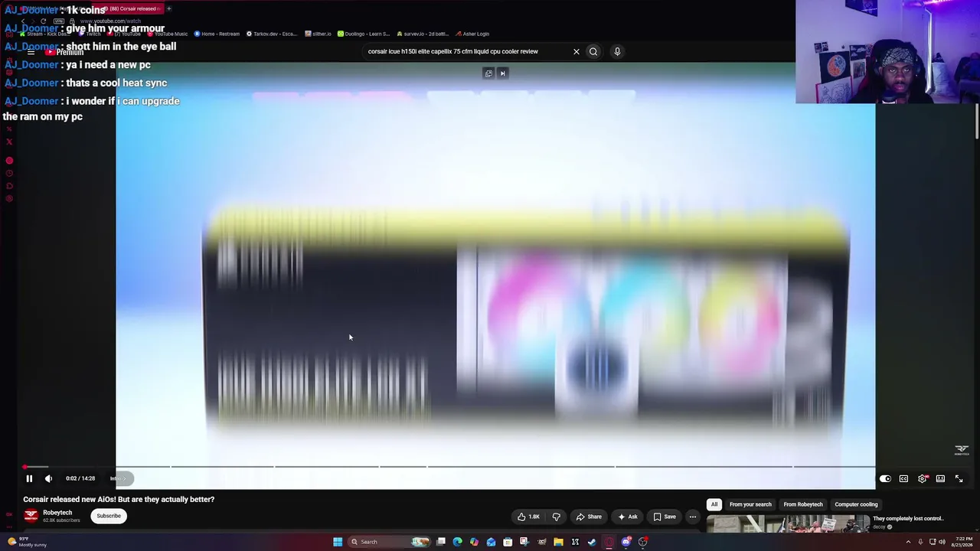Start voice search with microphone
Viewport: 980px width, 551px height.
click(617, 51)
